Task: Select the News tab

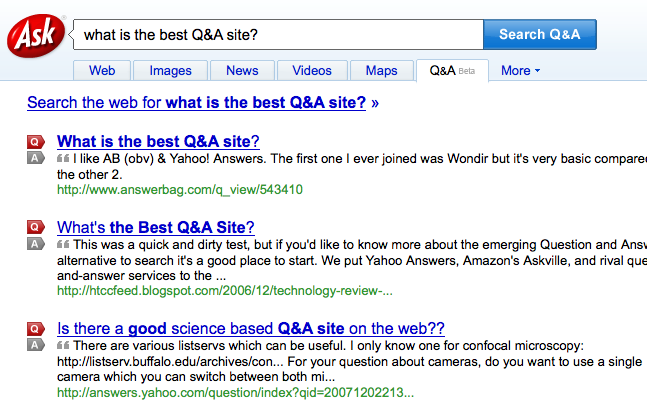Action: coord(242,70)
